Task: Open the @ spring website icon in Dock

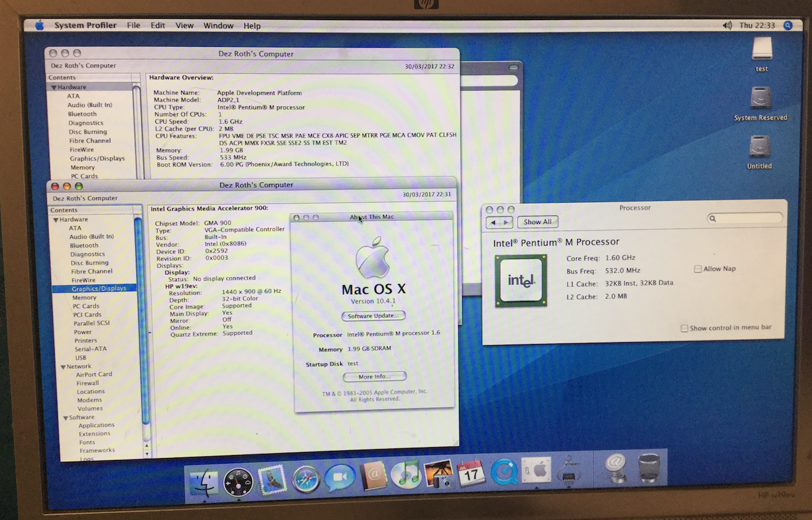Action: [616, 468]
